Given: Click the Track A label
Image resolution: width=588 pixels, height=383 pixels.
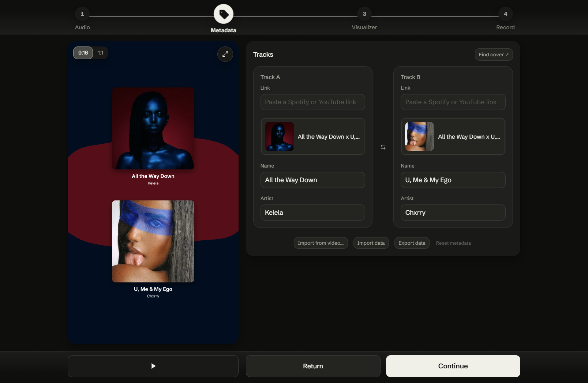Looking at the screenshot, I should [270, 77].
